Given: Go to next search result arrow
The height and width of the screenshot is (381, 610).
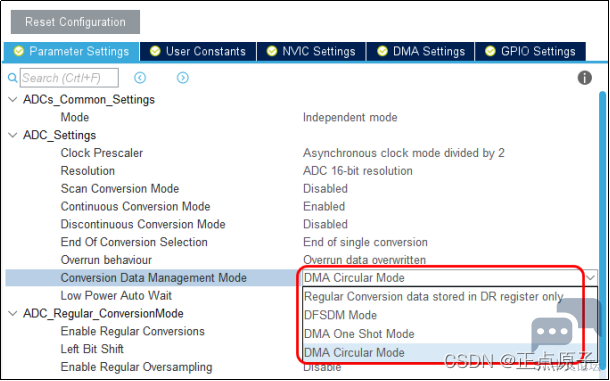Looking at the screenshot, I should [x=182, y=78].
